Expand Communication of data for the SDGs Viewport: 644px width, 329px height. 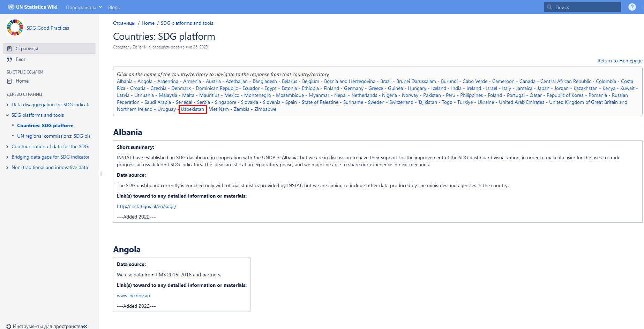coord(7,147)
